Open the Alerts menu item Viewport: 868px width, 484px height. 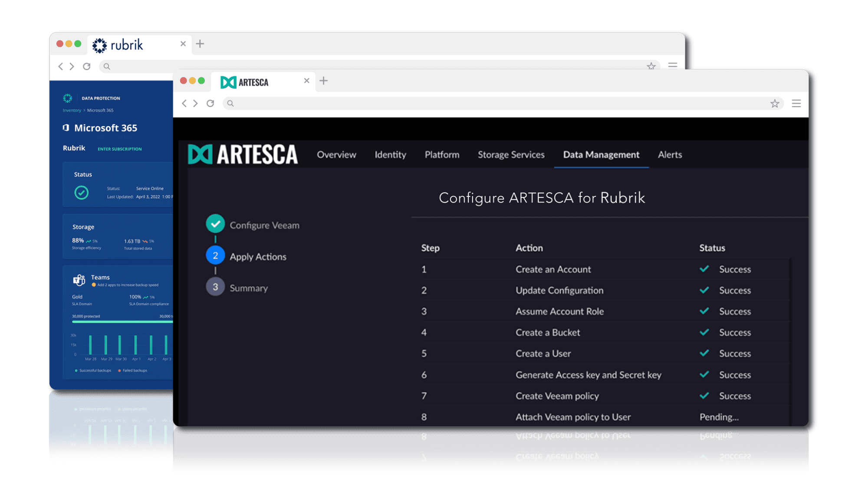[670, 155]
